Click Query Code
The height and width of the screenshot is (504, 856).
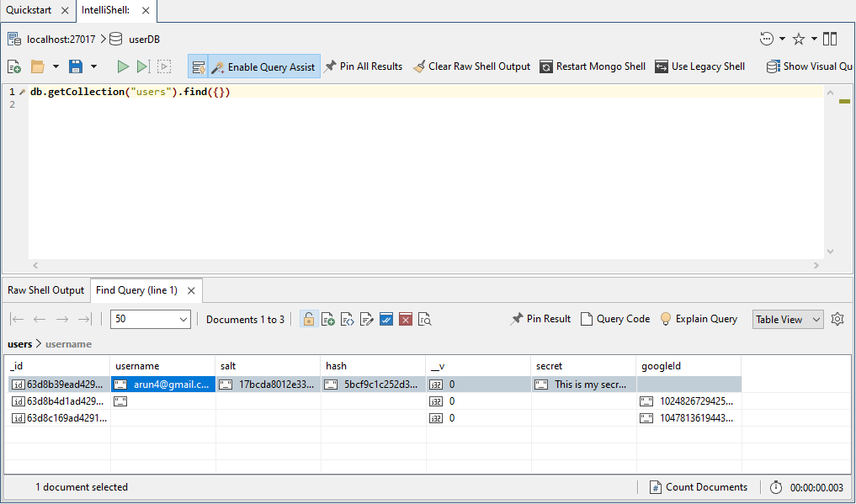pyautogui.click(x=615, y=319)
